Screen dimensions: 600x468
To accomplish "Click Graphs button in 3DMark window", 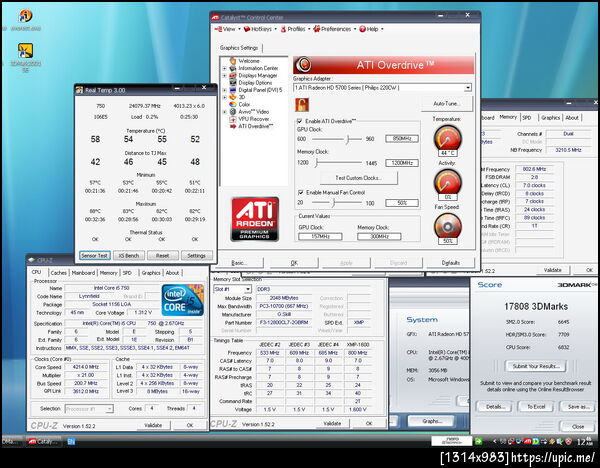I will (431, 421).
